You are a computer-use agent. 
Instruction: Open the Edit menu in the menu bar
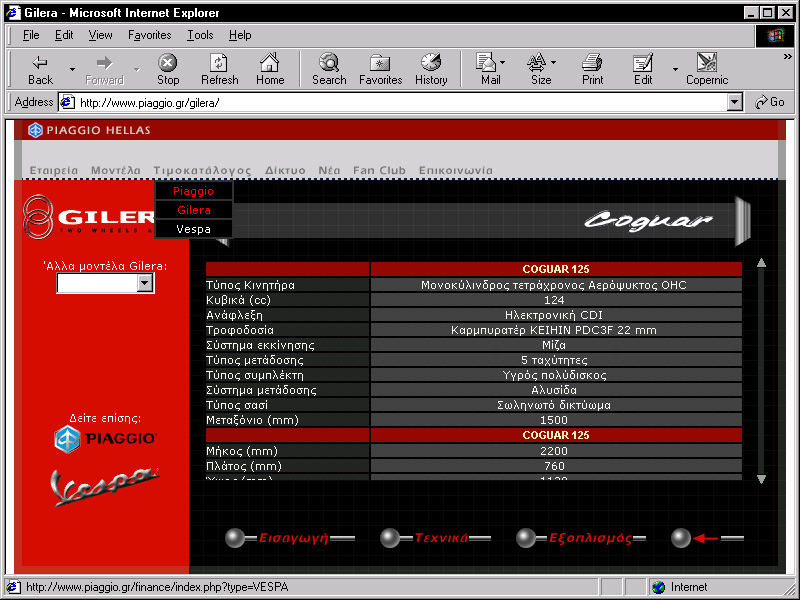pyautogui.click(x=64, y=35)
